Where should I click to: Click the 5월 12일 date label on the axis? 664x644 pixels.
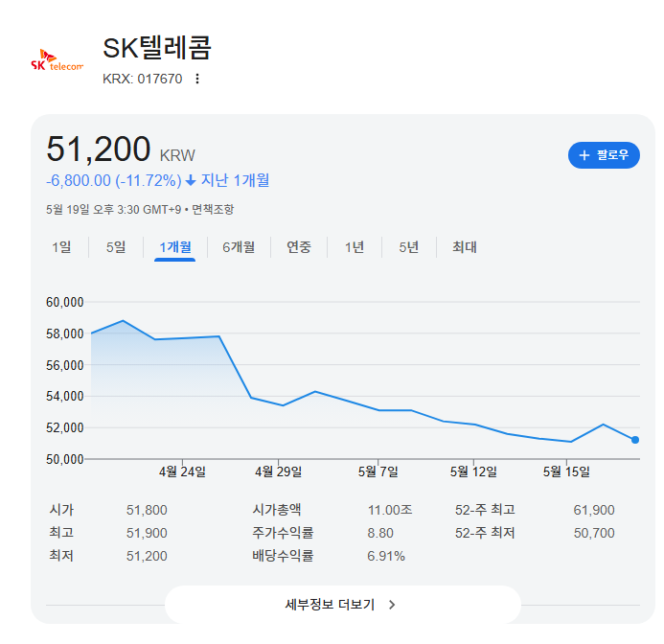click(473, 471)
